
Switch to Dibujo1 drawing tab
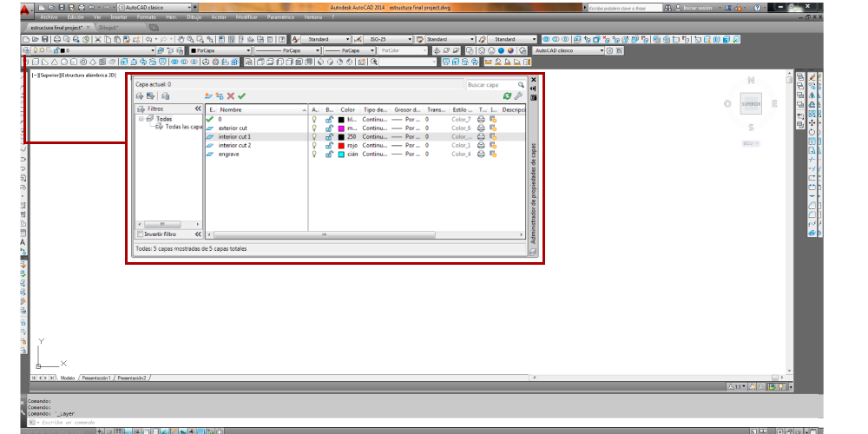coord(109,27)
